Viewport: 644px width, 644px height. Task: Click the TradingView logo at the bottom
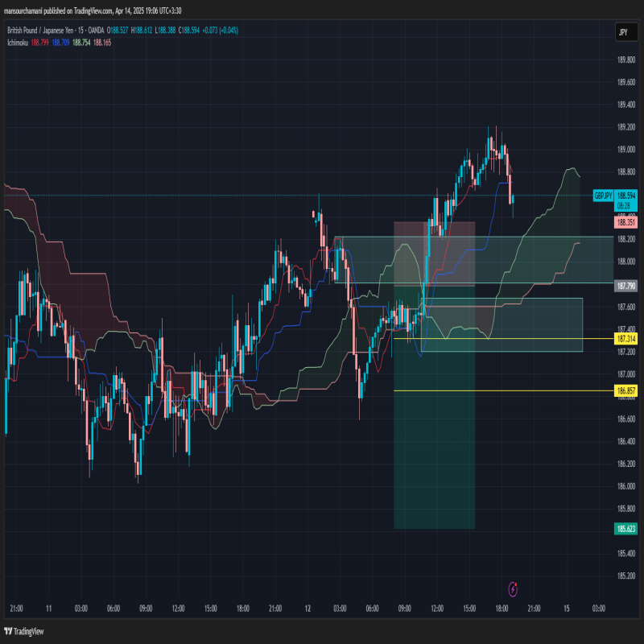(x=24, y=631)
